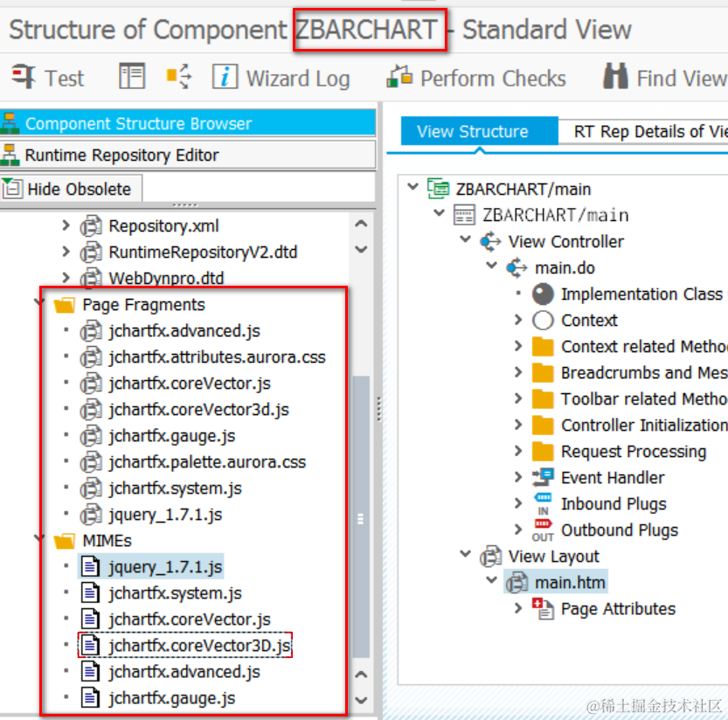Collapse the View Layout node
Image resolution: width=728 pixels, height=720 pixels.
(x=465, y=554)
